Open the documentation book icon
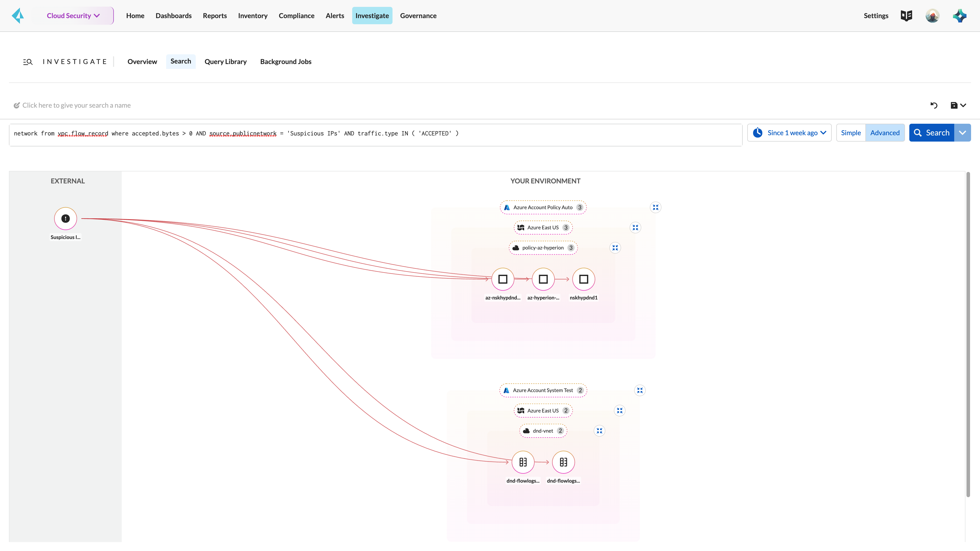 point(906,16)
